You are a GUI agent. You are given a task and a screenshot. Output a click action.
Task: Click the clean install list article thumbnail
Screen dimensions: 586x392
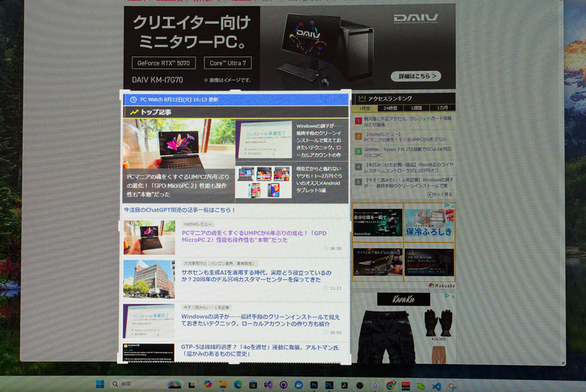[x=149, y=321]
